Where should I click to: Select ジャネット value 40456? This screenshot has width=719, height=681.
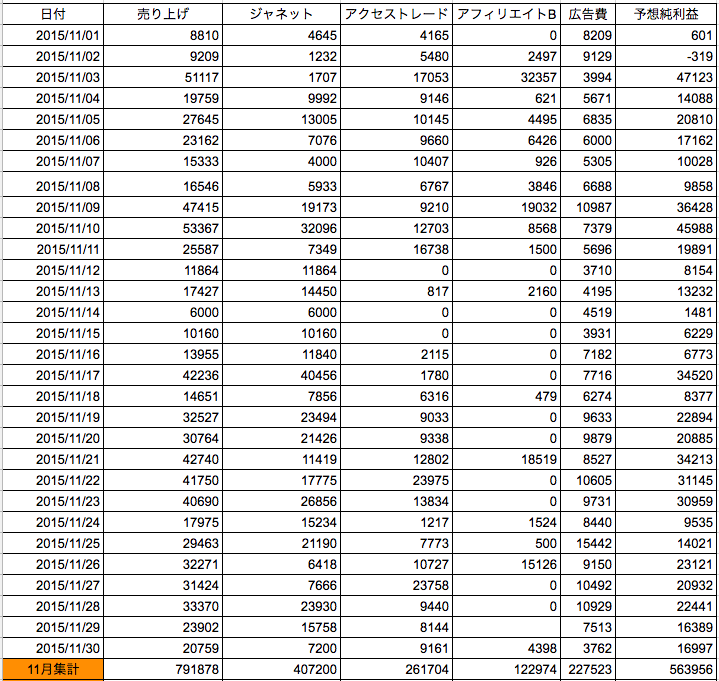point(282,376)
